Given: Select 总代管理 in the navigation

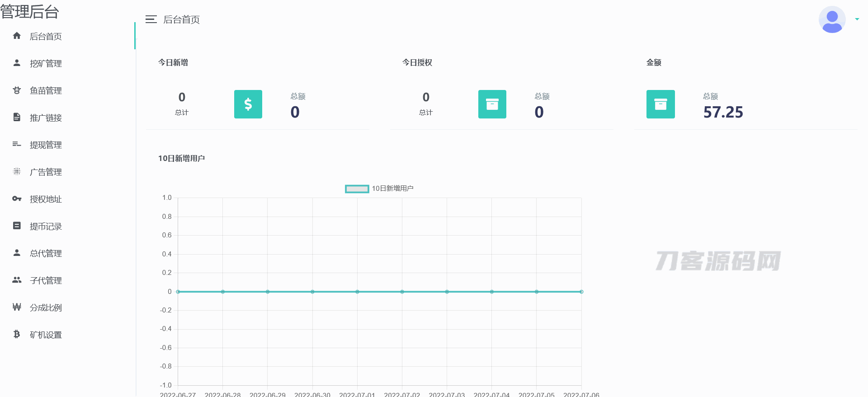Looking at the screenshot, I should click(46, 253).
